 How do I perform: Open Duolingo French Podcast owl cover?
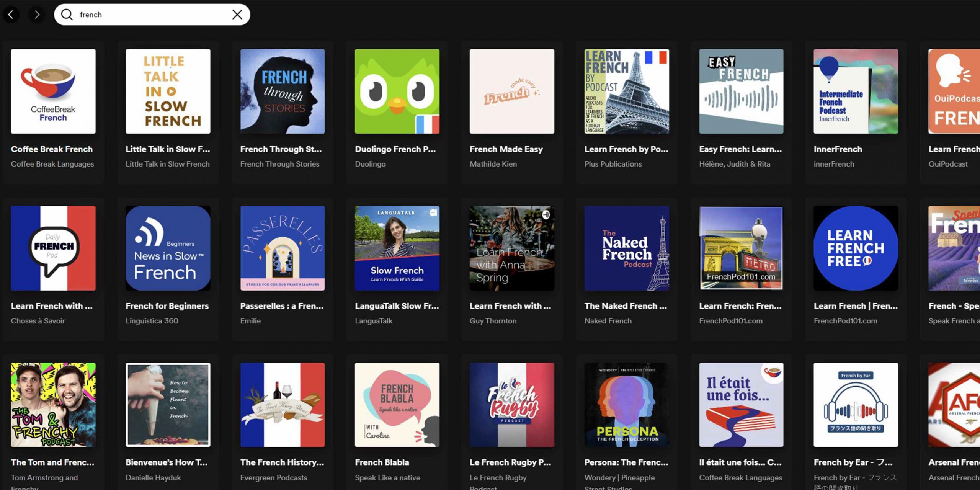tap(397, 91)
